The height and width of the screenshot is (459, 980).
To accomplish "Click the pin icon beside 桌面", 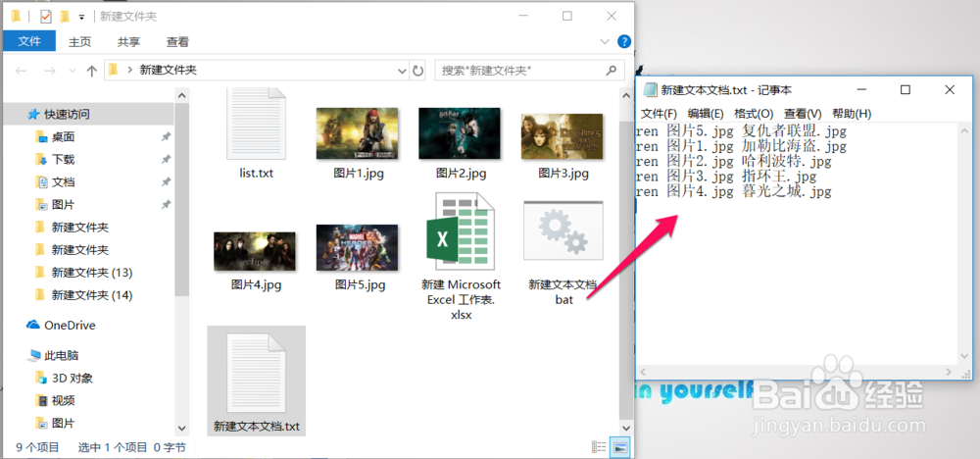I will tap(166, 137).
